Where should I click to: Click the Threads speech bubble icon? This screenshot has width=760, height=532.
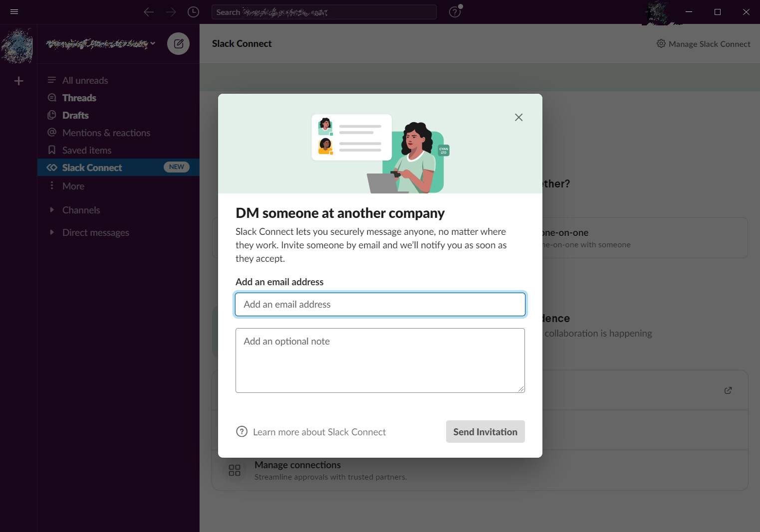pyautogui.click(x=52, y=97)
